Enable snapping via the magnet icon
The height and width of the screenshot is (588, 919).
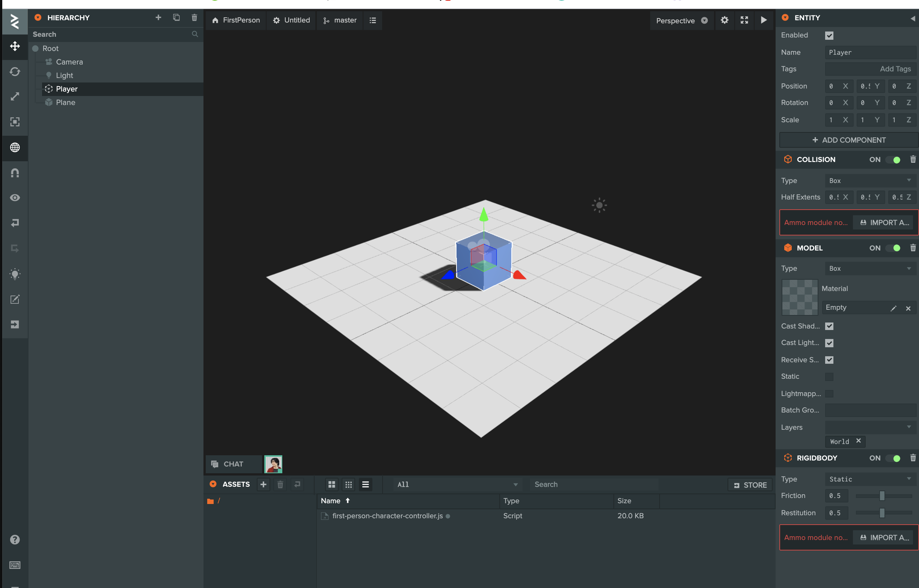pos(15,172)
